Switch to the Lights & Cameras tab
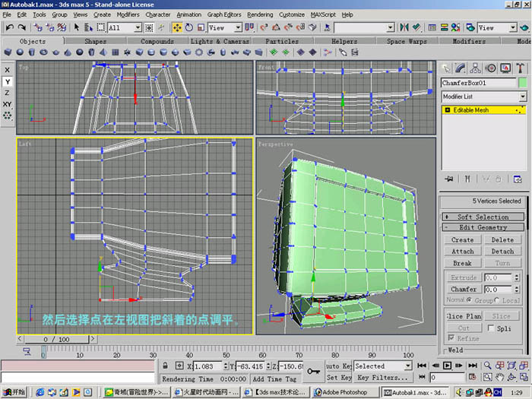 click(220, 41)
